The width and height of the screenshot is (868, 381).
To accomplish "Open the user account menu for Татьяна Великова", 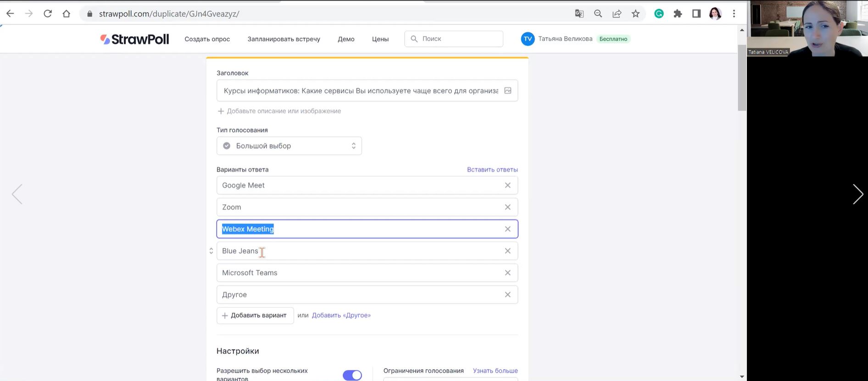I will pyautogui.click(x=565, y=39).
